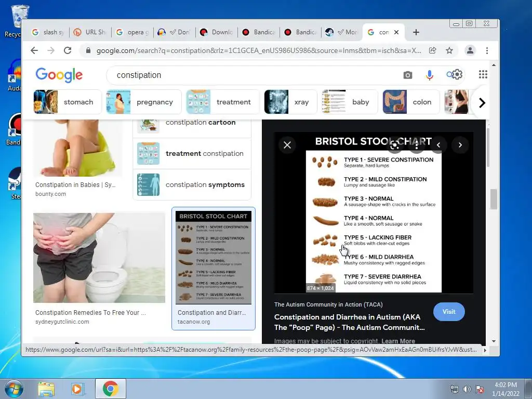This screenshot has height=399, width=532.
Task: Click in the Google search input field
Action: (x=251, y=75)
